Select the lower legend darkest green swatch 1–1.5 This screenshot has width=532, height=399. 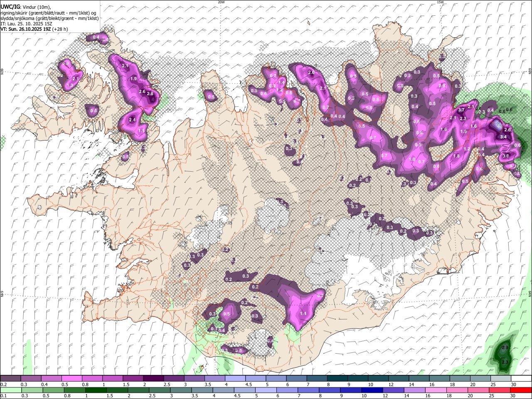click(96, 390)
